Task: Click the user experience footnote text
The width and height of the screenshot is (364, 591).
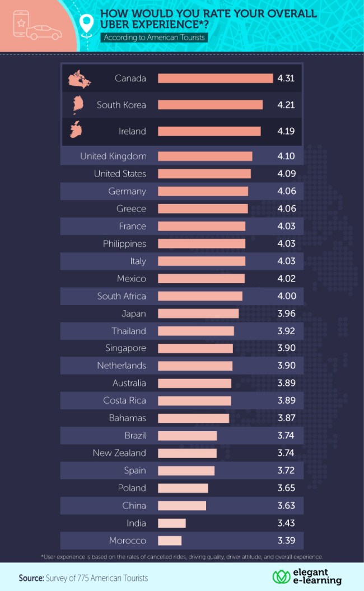Action: point(182,557)
